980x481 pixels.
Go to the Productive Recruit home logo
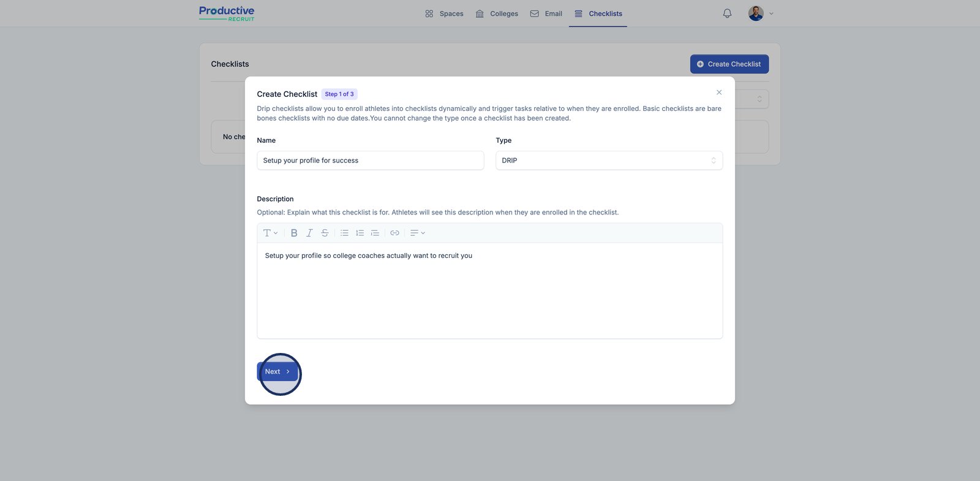[227, 13]
